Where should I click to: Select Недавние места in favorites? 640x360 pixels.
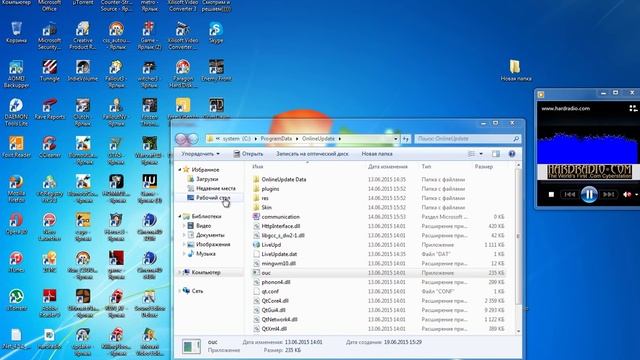(x=215, y=188)
